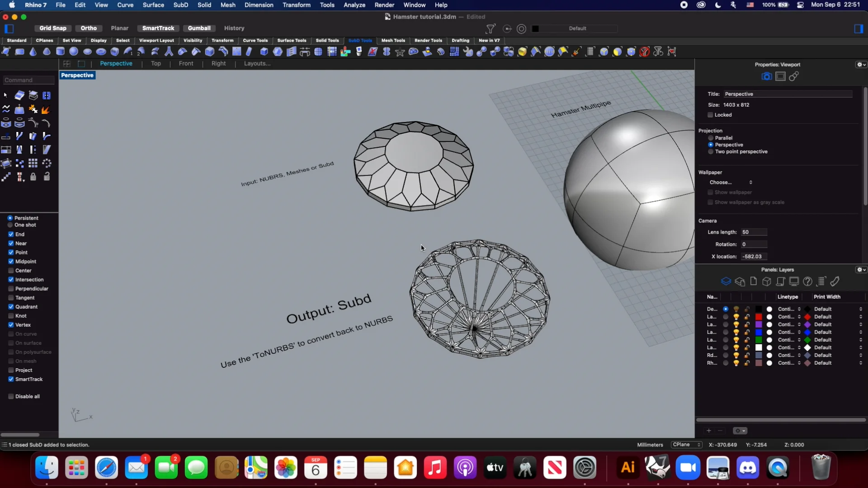
Task: Open the Help panel question mark icon
Action: point(807,282)
